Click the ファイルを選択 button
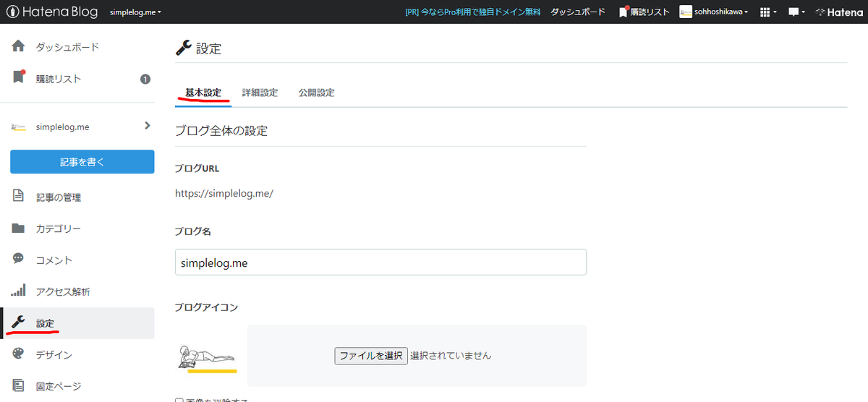Image resolution: width=868 pixels, height=402 pixels. (x=371, y=355)
